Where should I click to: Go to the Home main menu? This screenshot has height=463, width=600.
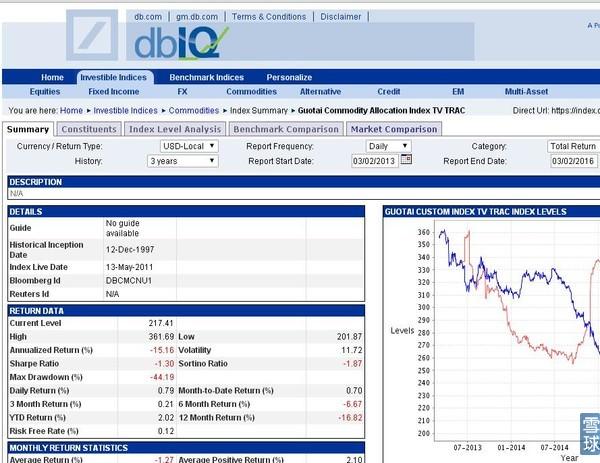point(52,77)
